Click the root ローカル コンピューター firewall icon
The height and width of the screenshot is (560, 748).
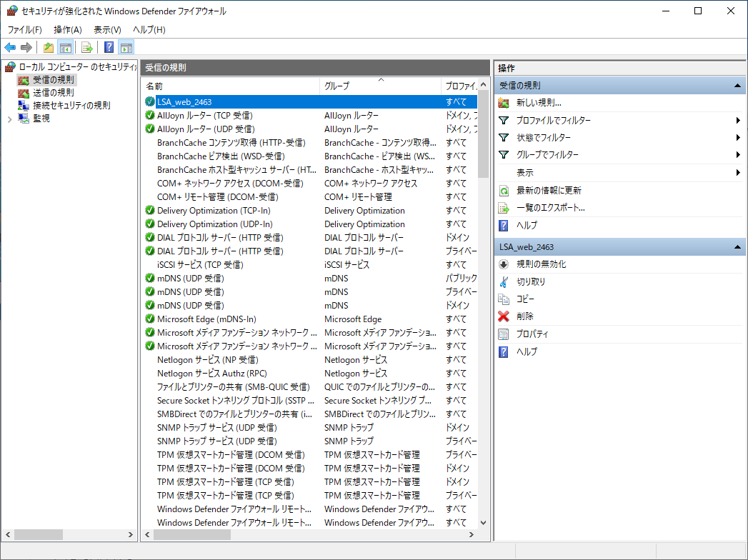point(11,67)
